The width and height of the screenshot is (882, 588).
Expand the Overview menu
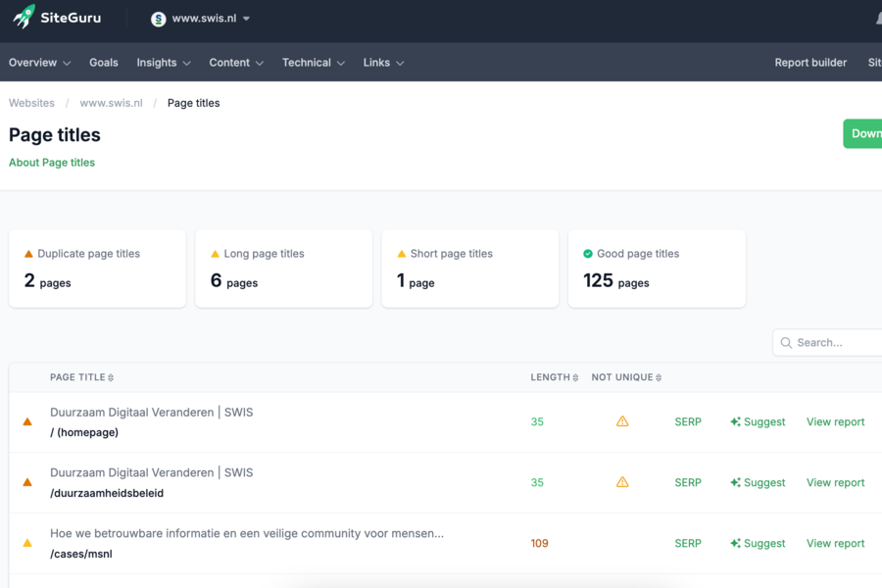click(39, 63)
